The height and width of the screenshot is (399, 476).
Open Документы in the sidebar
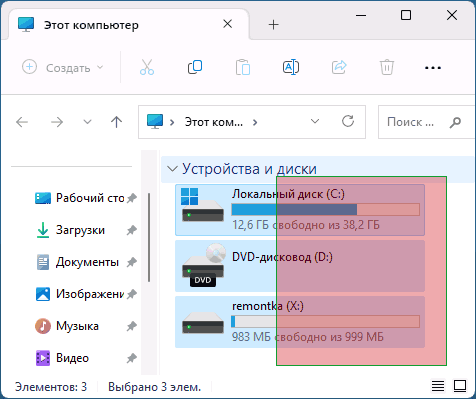pos(87,262)
